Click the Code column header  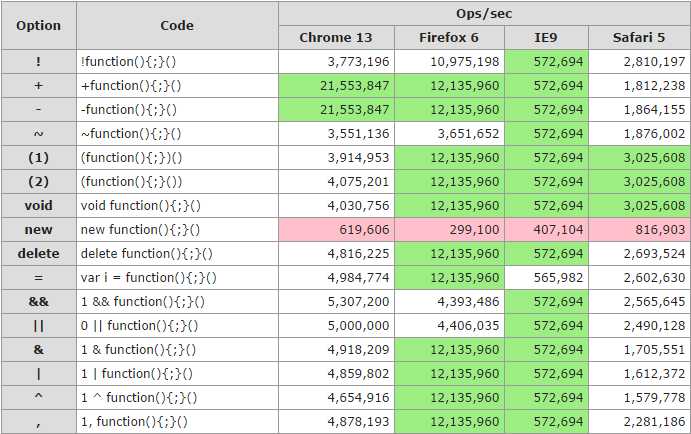point(177,26)
